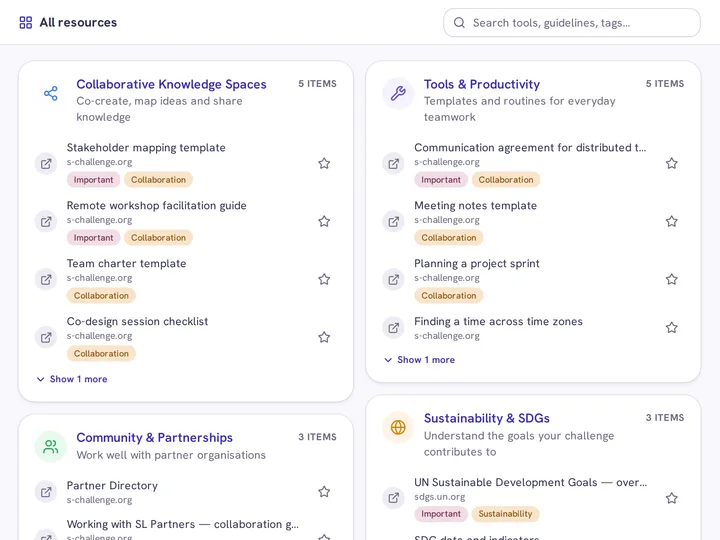
Task: Click Collaboration tag on Planning a project sprint
Action: (x=449, y=295)
